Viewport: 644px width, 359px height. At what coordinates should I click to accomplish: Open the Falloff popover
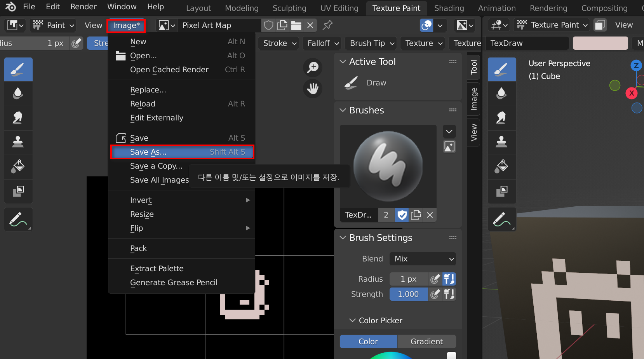coord(323,43)
